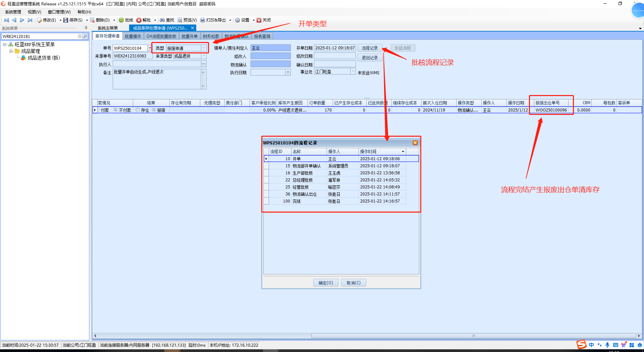The height and width of the screenshot is (352, 644).
Task: Open the 类型 报废申请 dropdown
Action: (204, 48)
